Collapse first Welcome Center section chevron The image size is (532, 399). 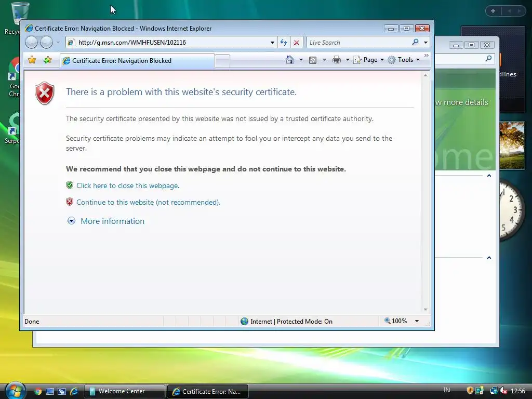(x=489, y=176)
